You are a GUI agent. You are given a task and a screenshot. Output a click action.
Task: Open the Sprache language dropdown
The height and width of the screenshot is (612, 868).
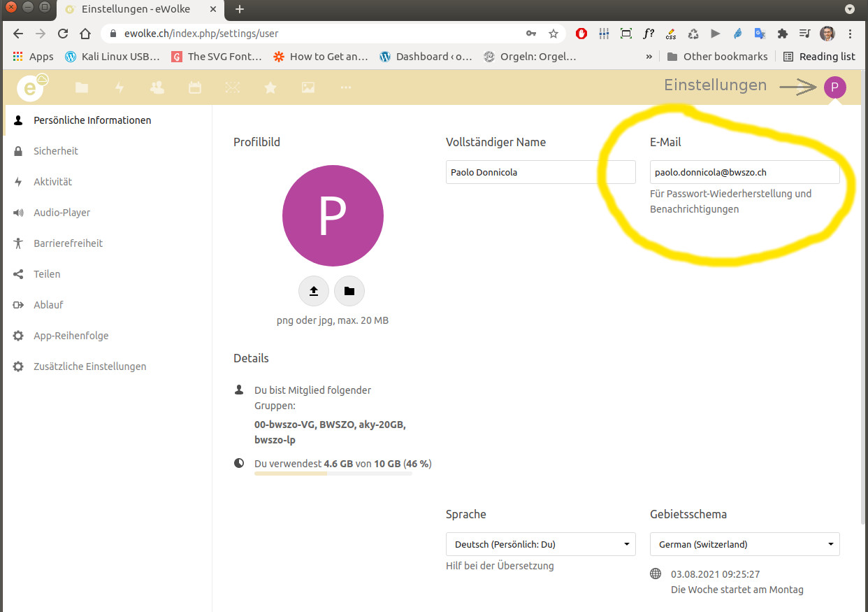point(540,544)
